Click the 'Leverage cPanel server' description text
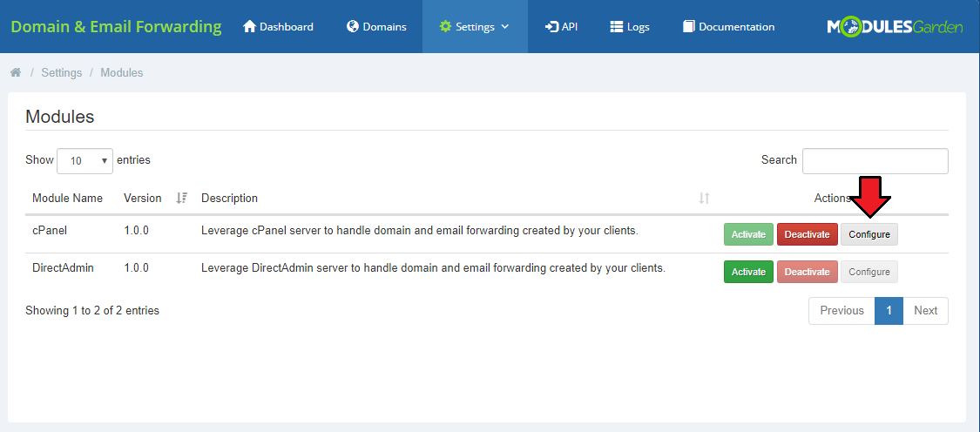The width and height of the screenshot is (980, 432). point(419,231)
